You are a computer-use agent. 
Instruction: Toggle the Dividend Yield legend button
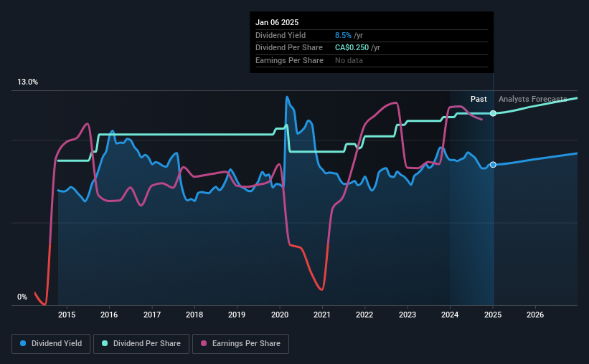pyautogui.click(x=51, y=344)
